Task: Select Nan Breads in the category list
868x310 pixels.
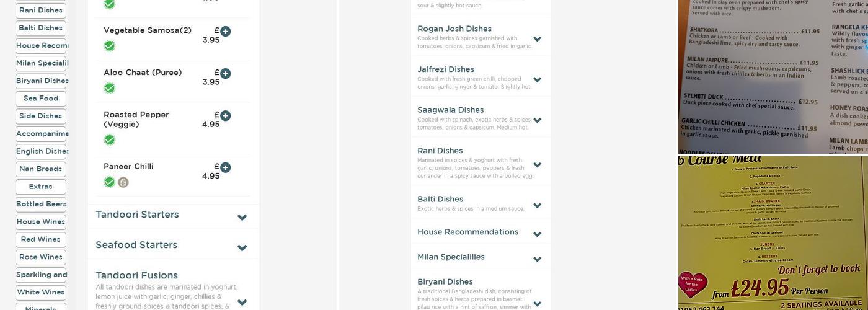Action: (x=41, y=169)
